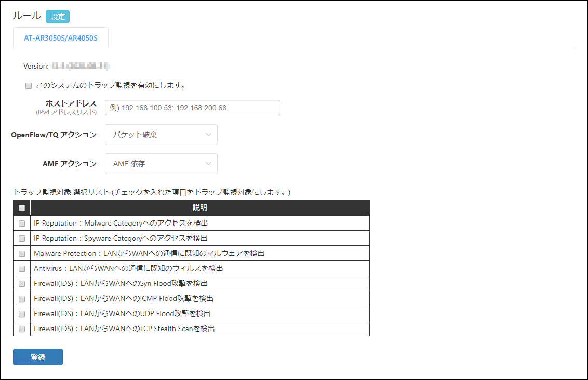588x380 pixels.
Task: Check the IP Reputation Malware Category row
Action: point(22,223)
